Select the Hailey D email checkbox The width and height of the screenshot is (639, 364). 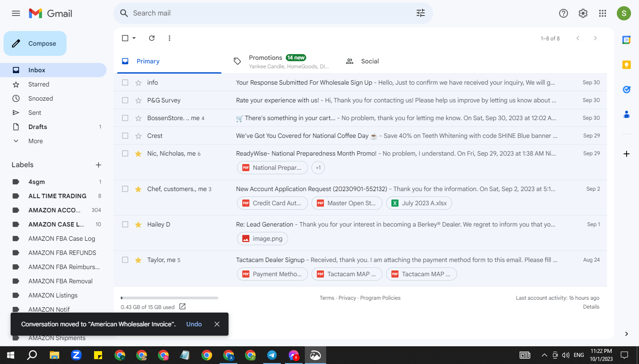pyautogui.click(x=125, y=224)
